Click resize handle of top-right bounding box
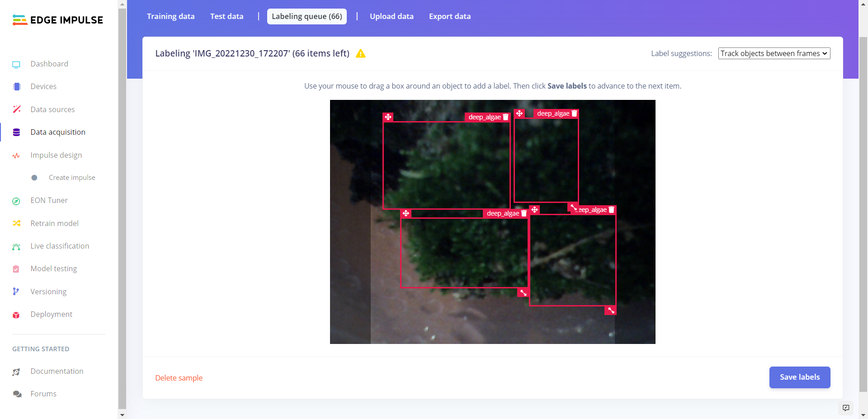The width and height of the screenshot is (868, 419). tap(573, 207)
